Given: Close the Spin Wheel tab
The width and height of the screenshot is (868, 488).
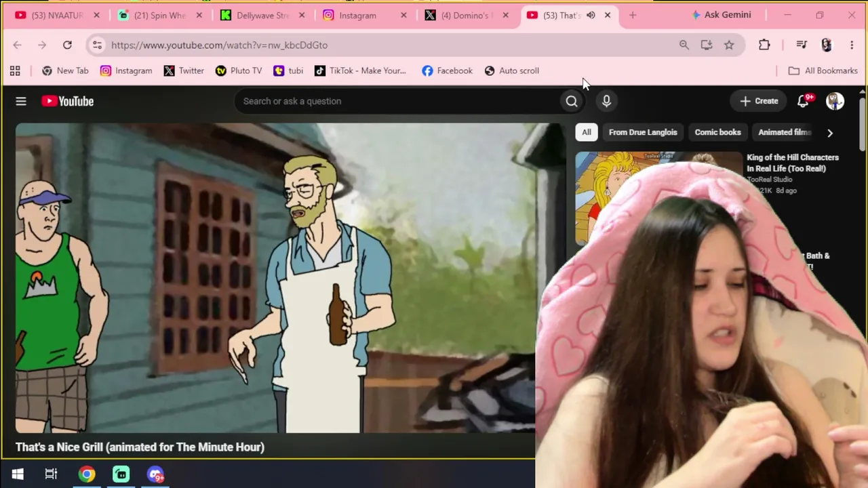Looking at the screenshot, I should click(199, 15).
